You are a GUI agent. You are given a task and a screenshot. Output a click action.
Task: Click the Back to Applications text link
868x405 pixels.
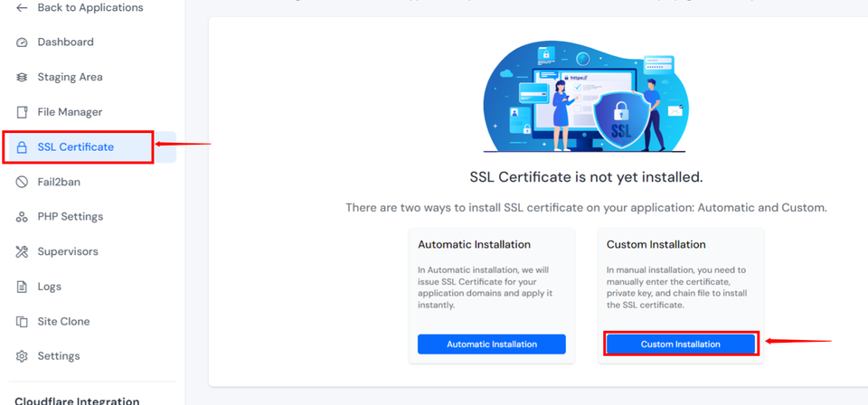pos(90,8)
